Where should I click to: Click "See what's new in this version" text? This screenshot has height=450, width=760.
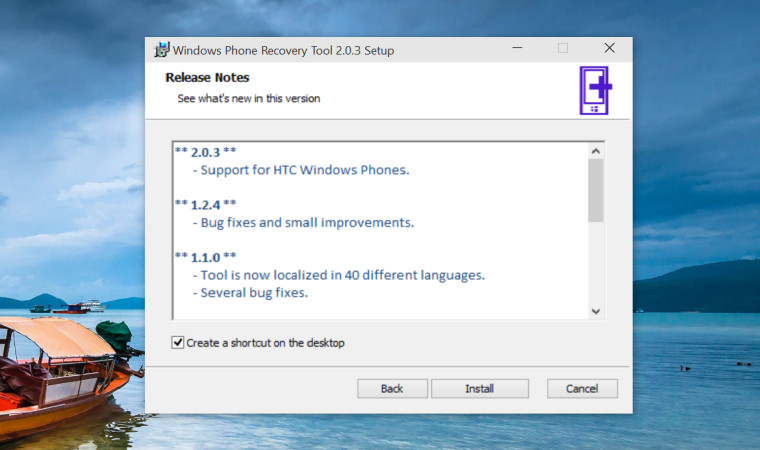pos(249,98)
